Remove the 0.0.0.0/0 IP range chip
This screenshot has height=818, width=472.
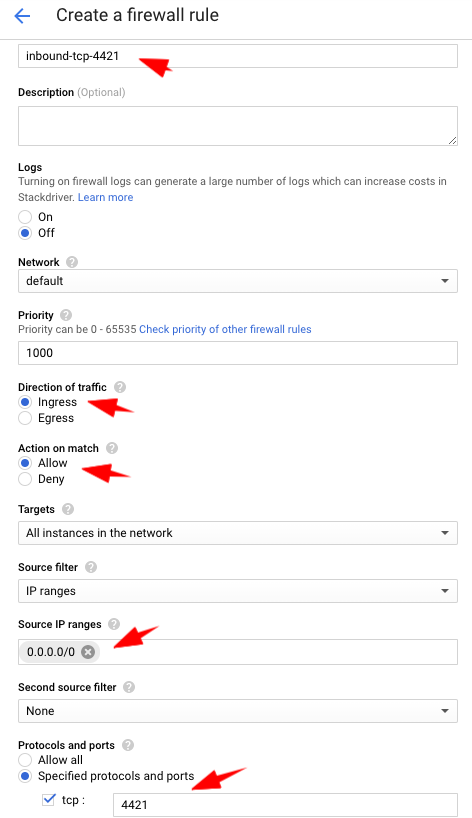pos(88,652)
